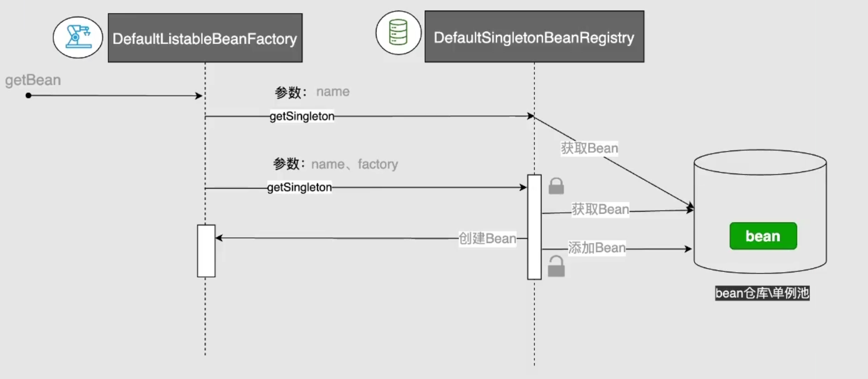Select the DefaultListableBeanFactory header box

pyautogui.click(x=205, y=38)
